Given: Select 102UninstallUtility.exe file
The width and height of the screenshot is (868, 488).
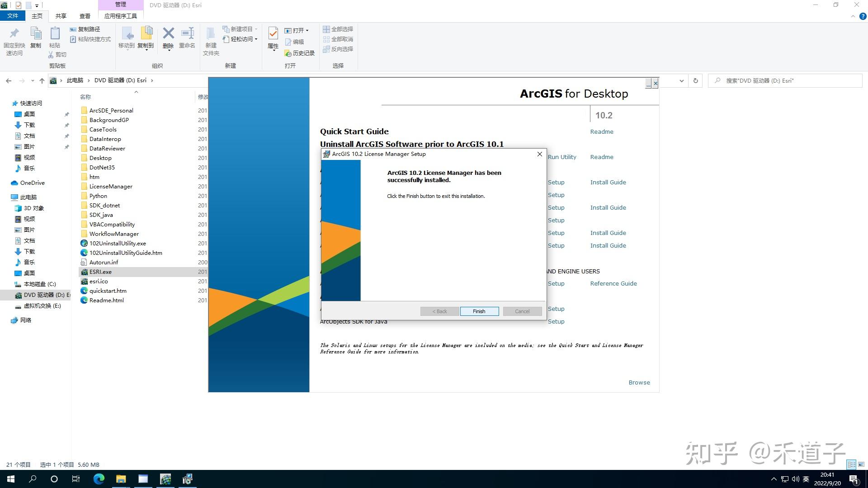Looking at the screenshot, I should pyautogui.click(x=118, y=243).
